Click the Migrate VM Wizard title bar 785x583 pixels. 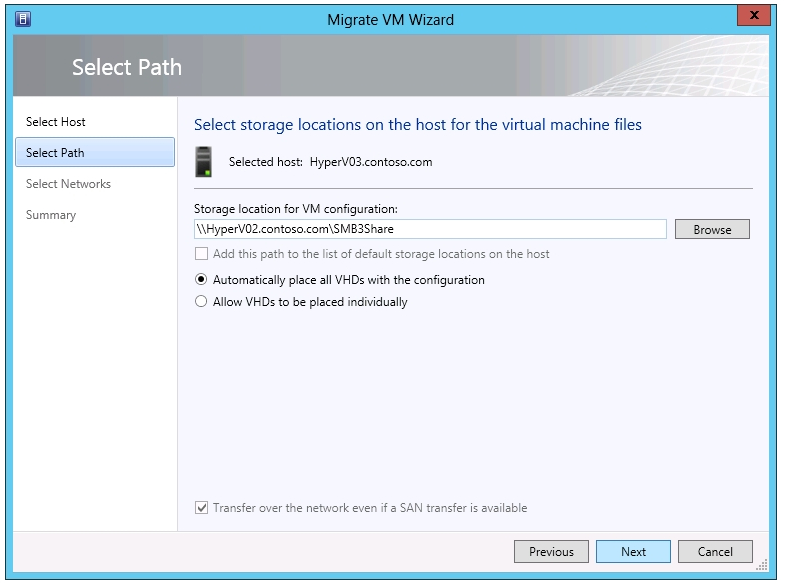tap(390, 17)
